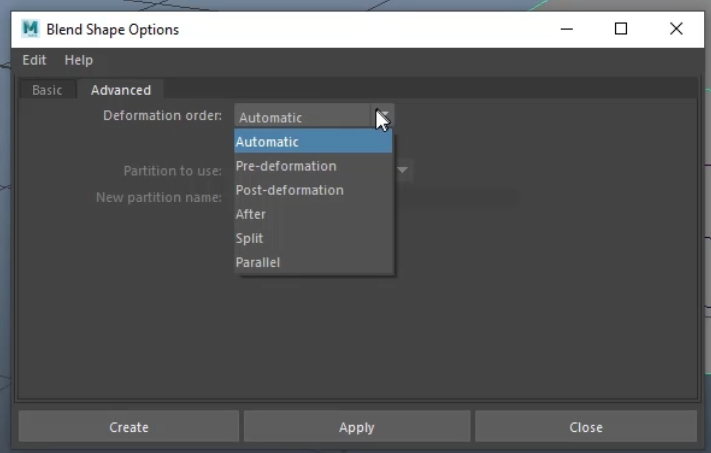Click the Apply button
Screen dimensions: 711x453
tap(356, 427)
